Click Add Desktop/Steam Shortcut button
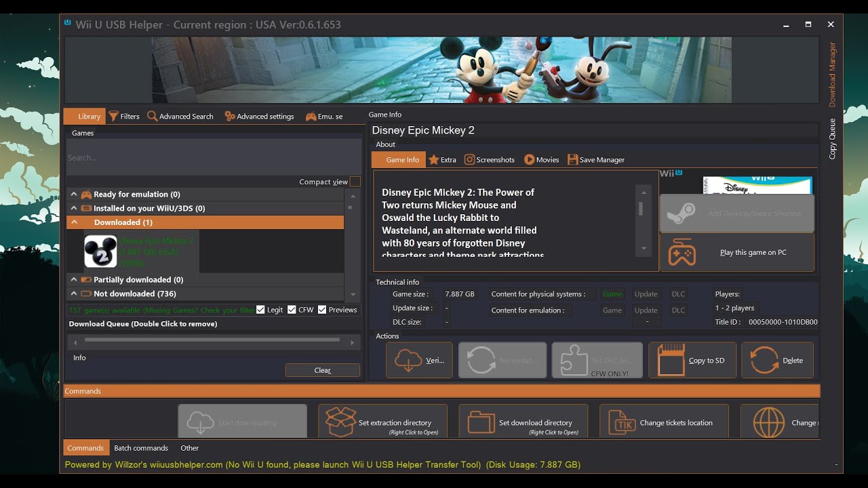868x488 pixels. tap(737, 213)
